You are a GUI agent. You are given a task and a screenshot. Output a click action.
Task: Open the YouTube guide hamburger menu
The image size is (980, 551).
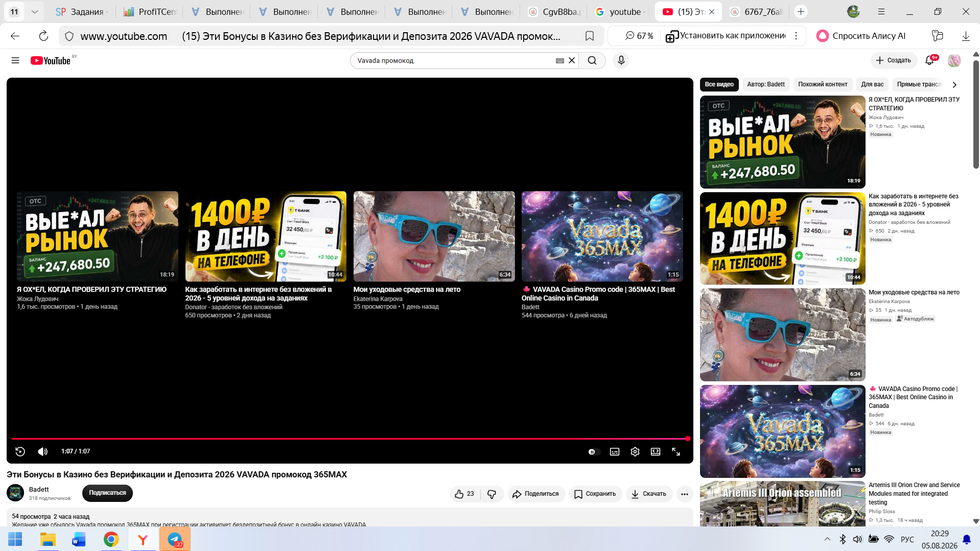point(15,60)
